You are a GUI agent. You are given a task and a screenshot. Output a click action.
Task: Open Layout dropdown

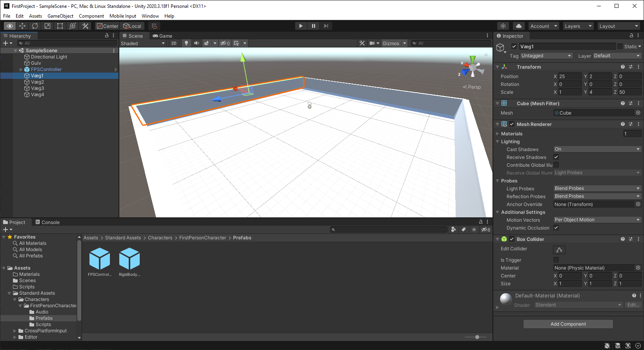[618, 26]
